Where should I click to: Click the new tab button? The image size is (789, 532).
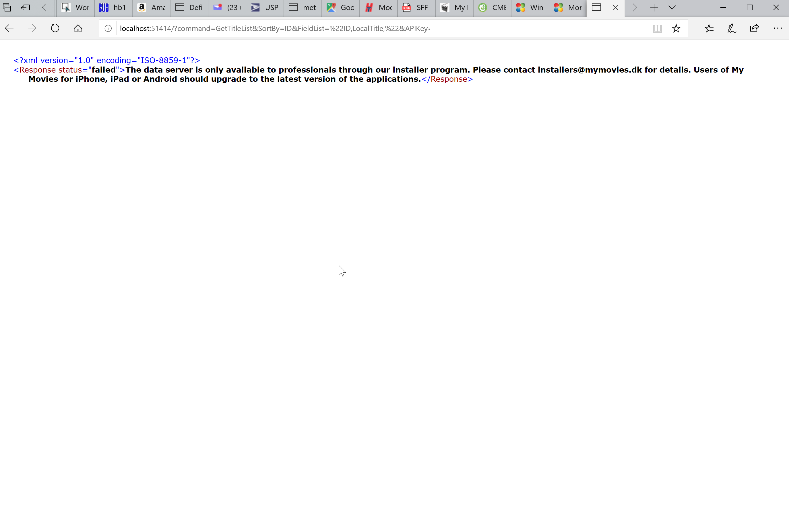[654, 7]
